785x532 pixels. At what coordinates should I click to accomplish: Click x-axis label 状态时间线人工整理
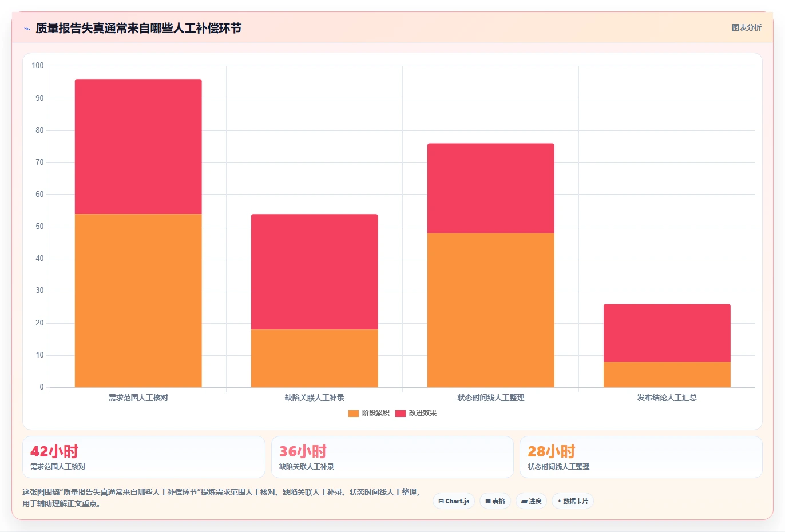(491, 398)
